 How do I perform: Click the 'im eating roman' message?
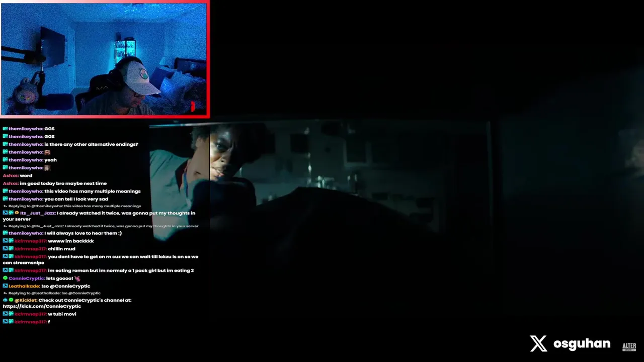click(121, 270)
